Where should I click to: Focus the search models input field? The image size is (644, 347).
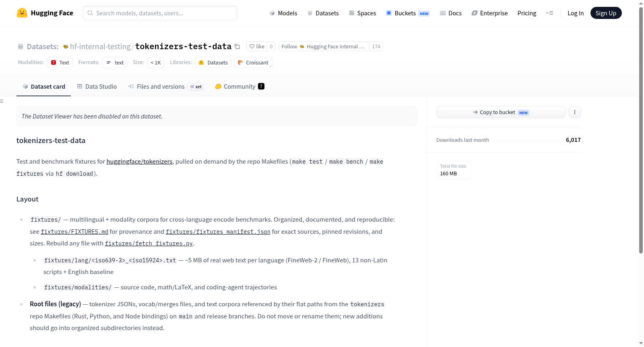click(x=160, y=13)
